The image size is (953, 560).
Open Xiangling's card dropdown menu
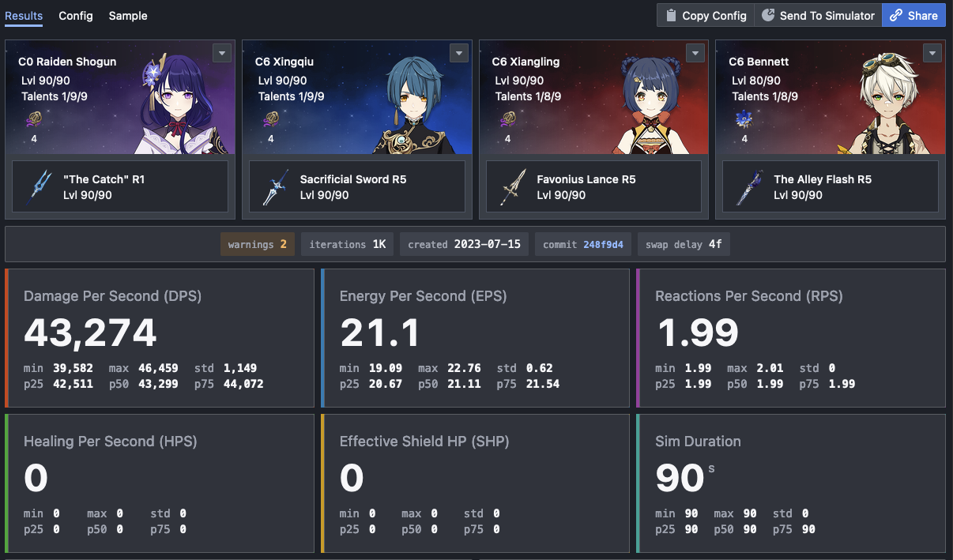[695, 53]
